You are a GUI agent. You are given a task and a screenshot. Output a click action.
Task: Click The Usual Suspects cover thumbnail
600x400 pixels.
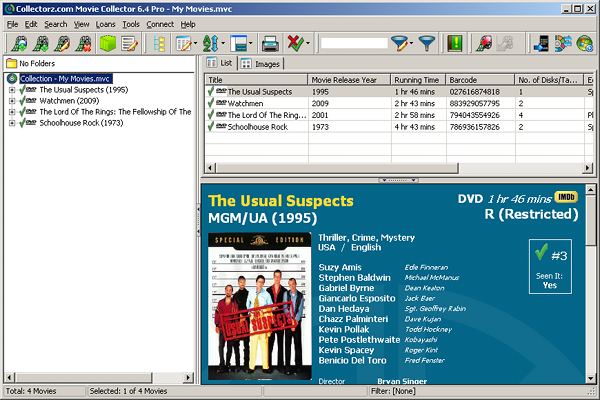(260, 306)
